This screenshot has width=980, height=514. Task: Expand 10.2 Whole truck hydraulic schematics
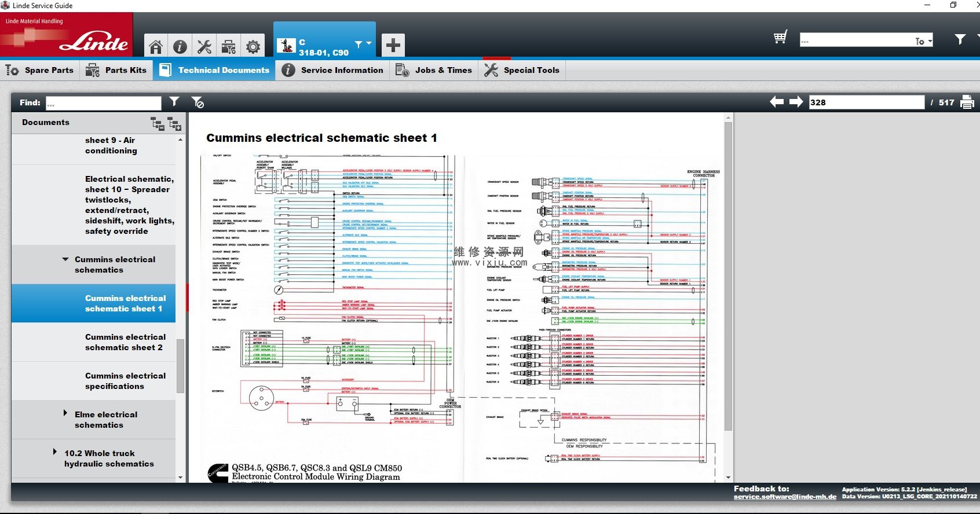[55, 451]
